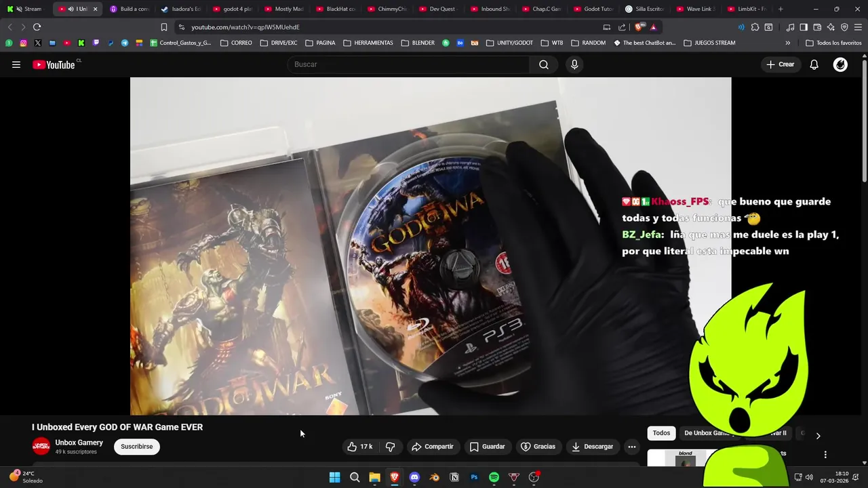
Task: Open Blender from the taskbar
Action: [x=434, y=477]
